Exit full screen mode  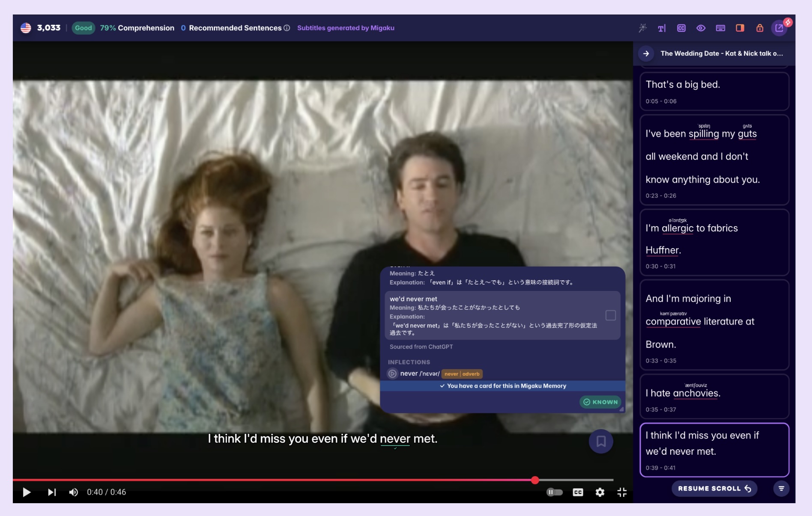622,492
